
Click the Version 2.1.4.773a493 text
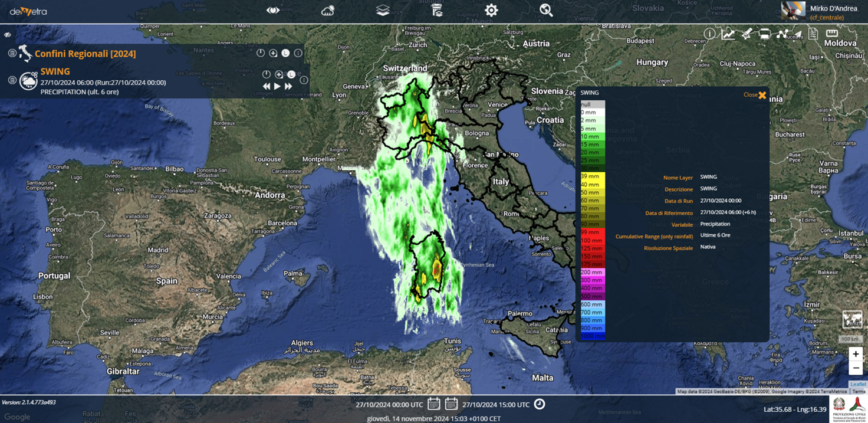pyautogui.click(x=29, y=402)
